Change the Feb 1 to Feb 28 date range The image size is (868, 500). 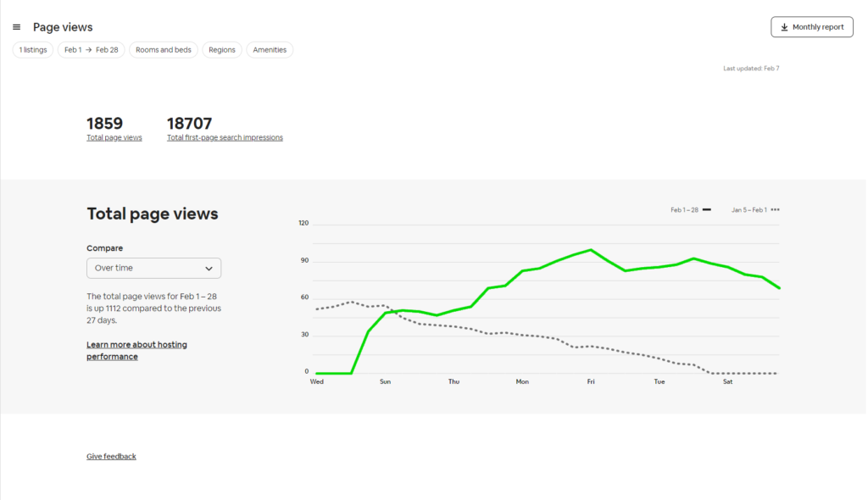coord(91,50)
